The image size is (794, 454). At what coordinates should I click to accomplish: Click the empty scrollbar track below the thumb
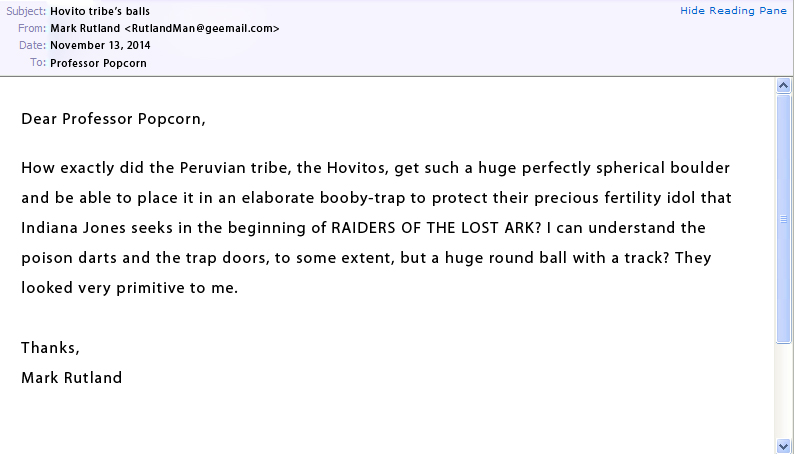coord(784,390)
